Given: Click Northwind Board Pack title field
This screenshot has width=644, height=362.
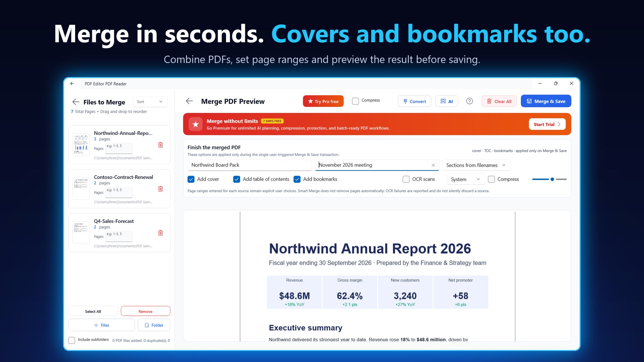Looking at the screenshot, I should tap(250, 165).
